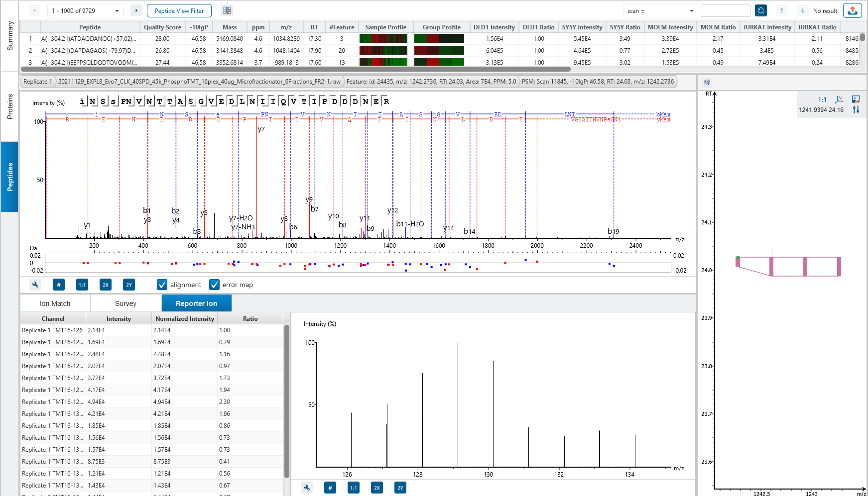868x496 pixels.
Task: Click the table column settings icon beside Peptide View Filter
Action: coord(227,10)
